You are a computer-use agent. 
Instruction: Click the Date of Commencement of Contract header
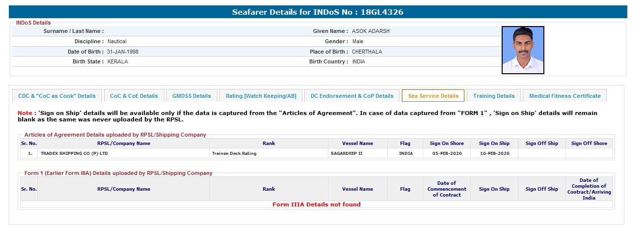[x=447, y=189]
